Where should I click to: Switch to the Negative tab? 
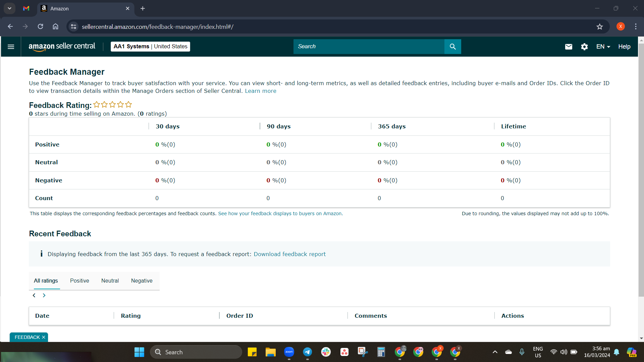[x=142, y=281]
